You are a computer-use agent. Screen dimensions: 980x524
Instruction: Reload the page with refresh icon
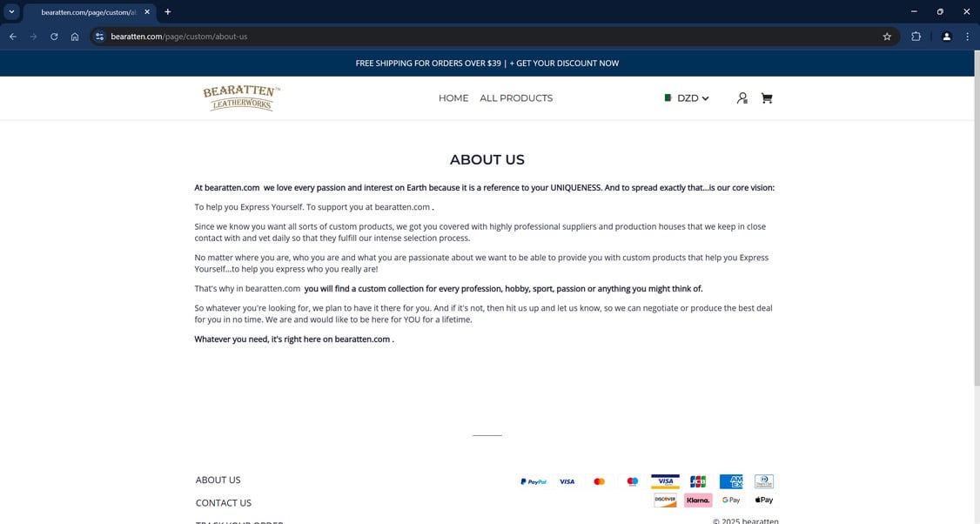point(54,37)
